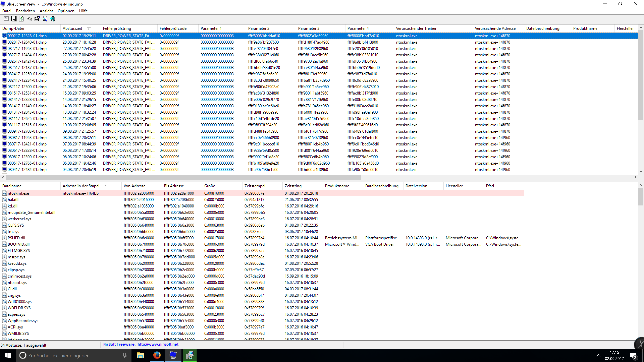Sort by the Absturzzeit column header
Screen dimensions: 644x362
click(x=72, y=28)
